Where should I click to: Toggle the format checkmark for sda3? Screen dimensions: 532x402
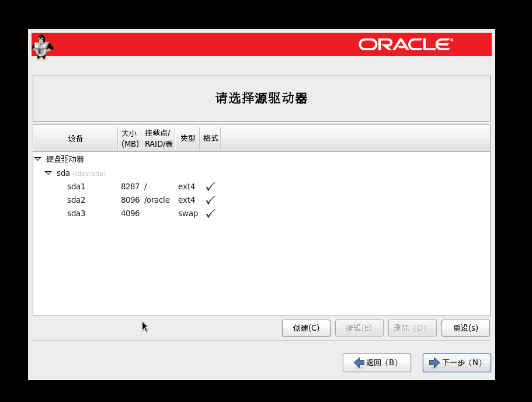[x=210, y=213]
